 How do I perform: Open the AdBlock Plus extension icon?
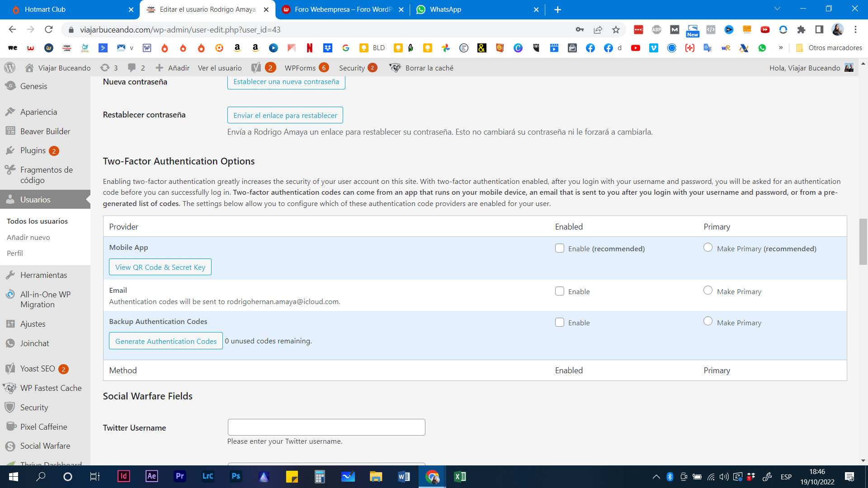[656, 30]
